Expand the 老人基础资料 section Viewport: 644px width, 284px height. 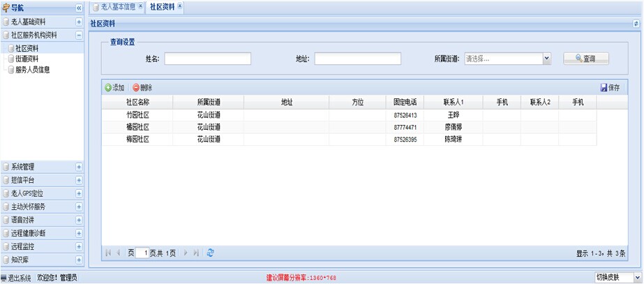click(79, 22)
